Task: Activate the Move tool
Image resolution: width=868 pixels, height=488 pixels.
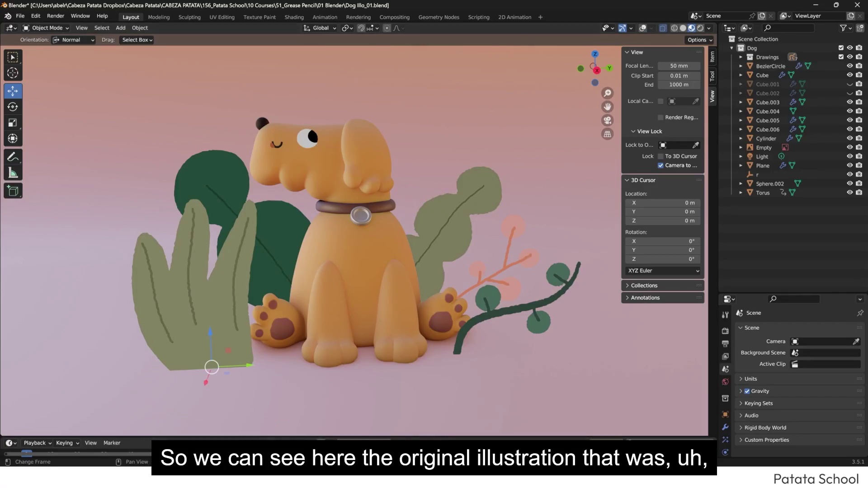Action: (13, 91)
